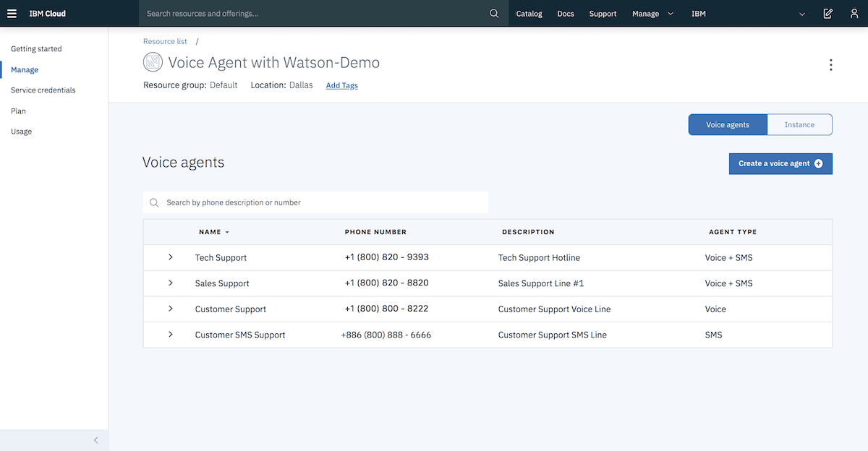Open Getting started in the sidebar
The height and width of the screenshot is (451, 868).
click(x=36, y=49)
